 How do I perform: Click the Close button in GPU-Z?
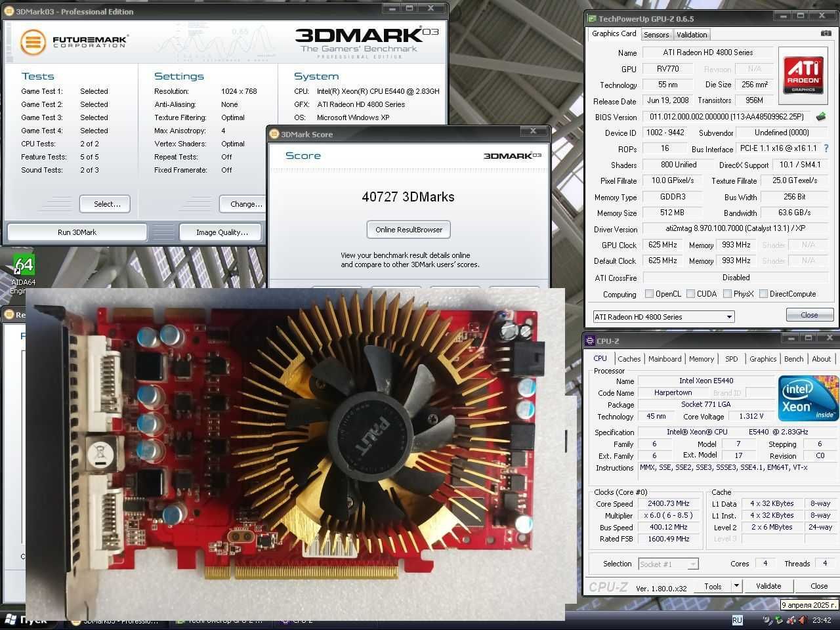point(809,315)
